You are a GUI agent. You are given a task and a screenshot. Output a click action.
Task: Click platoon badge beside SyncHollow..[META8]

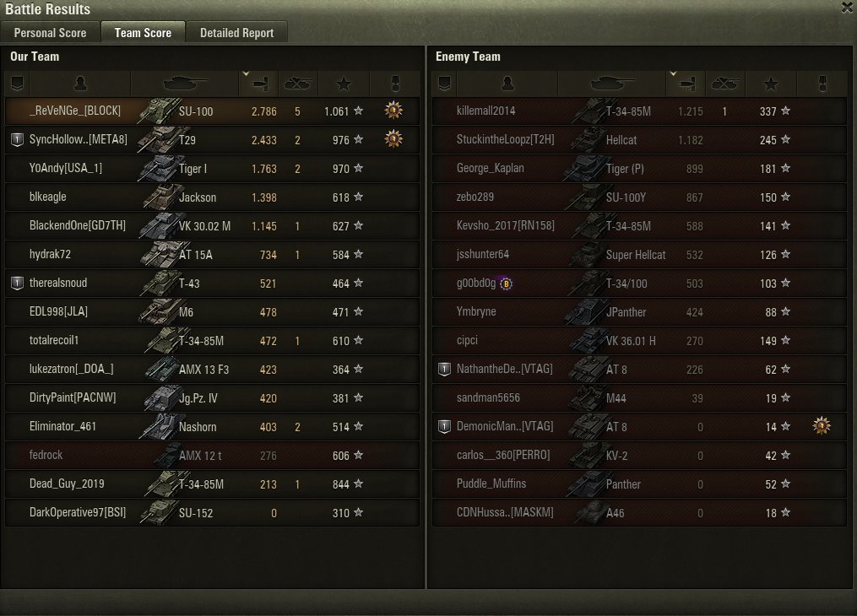[x=18, y=140]
